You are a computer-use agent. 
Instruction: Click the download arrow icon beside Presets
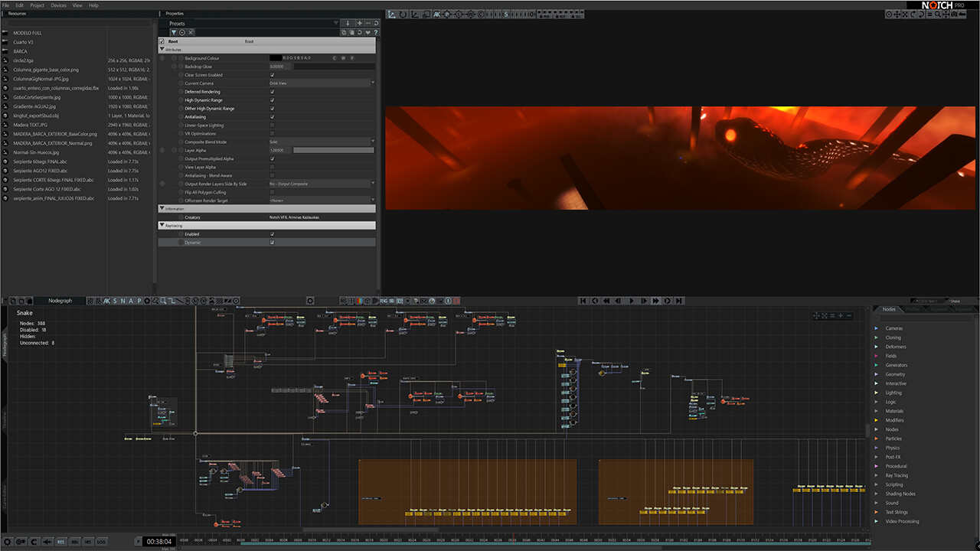click(x=347, y=23)
